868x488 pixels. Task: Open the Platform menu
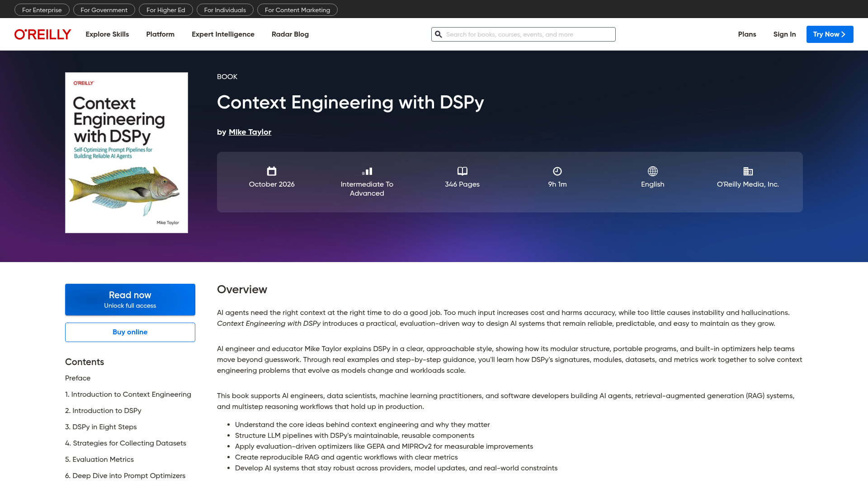pos(160,34)
